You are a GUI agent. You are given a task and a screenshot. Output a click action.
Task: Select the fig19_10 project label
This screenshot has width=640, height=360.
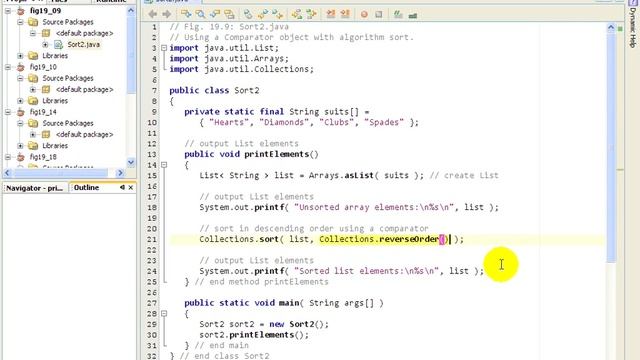pyautogui.click(x=43, y=67)
